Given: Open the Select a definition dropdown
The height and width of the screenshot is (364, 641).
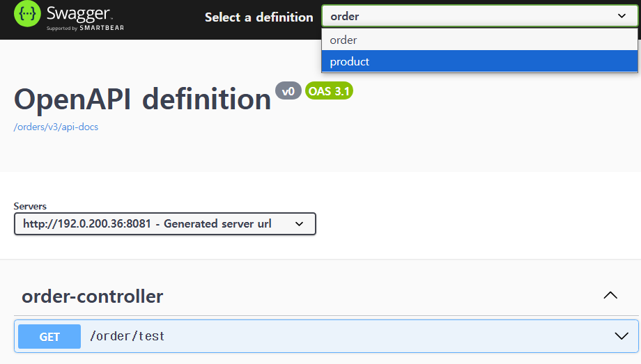Looking at the screenshot, I should (x=479, y=16).
